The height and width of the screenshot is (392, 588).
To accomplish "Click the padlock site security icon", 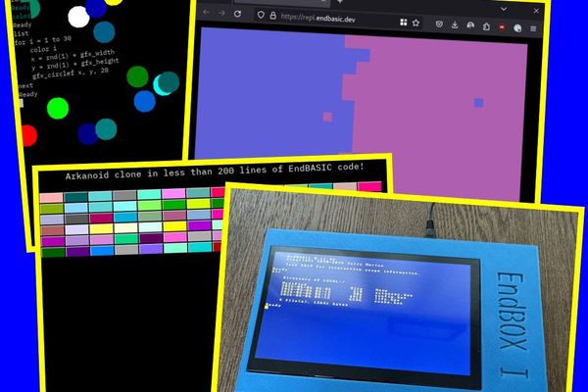I will point(273,16).
